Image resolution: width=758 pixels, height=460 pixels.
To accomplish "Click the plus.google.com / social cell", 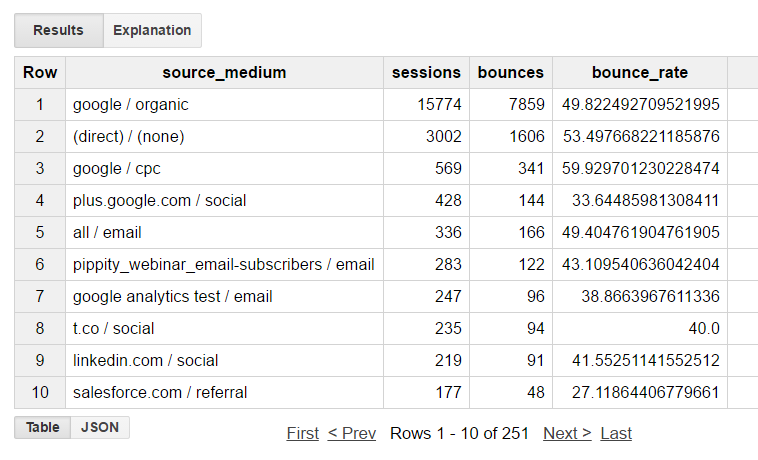I will click(x=224, y=201).
